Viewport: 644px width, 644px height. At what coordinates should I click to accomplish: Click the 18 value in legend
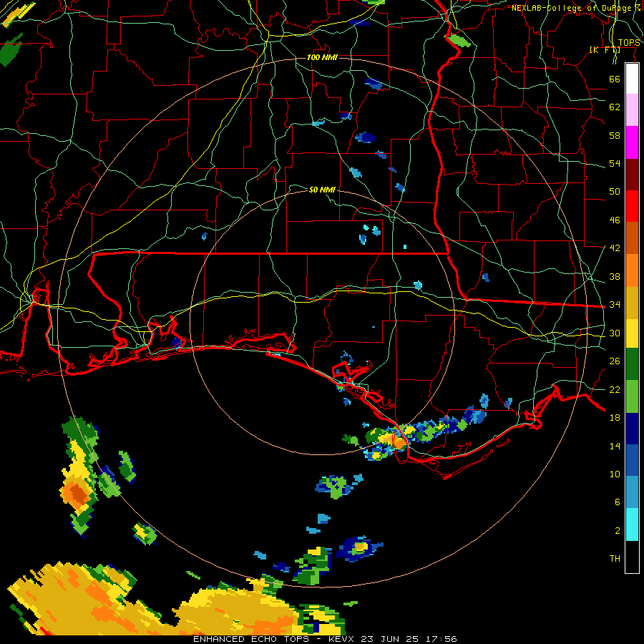click(615, 418)
